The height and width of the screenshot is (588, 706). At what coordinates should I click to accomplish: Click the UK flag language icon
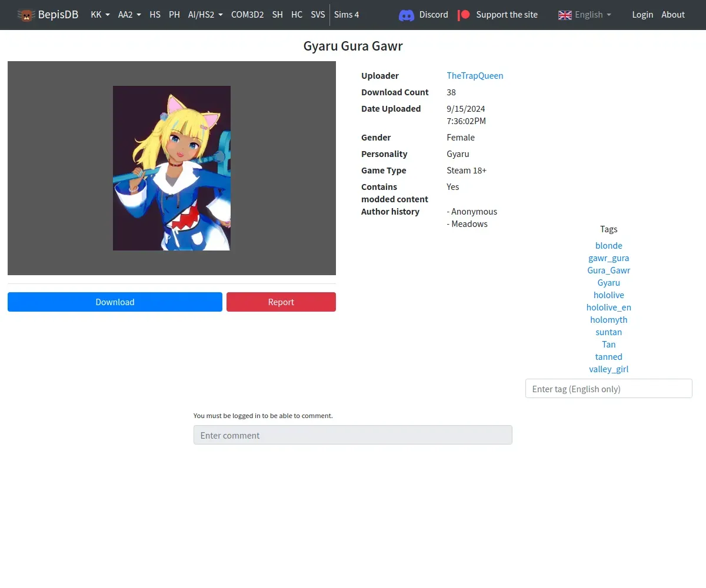565,15
